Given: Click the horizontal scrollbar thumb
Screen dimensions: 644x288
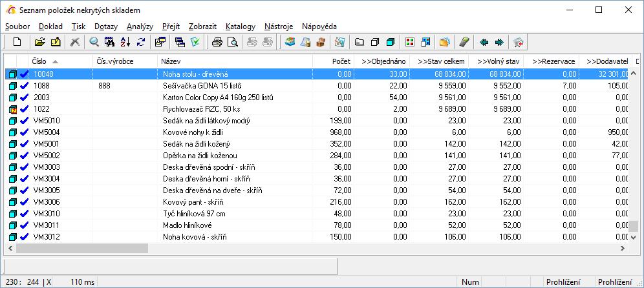Looking at the screenshot, I should 81,248.
